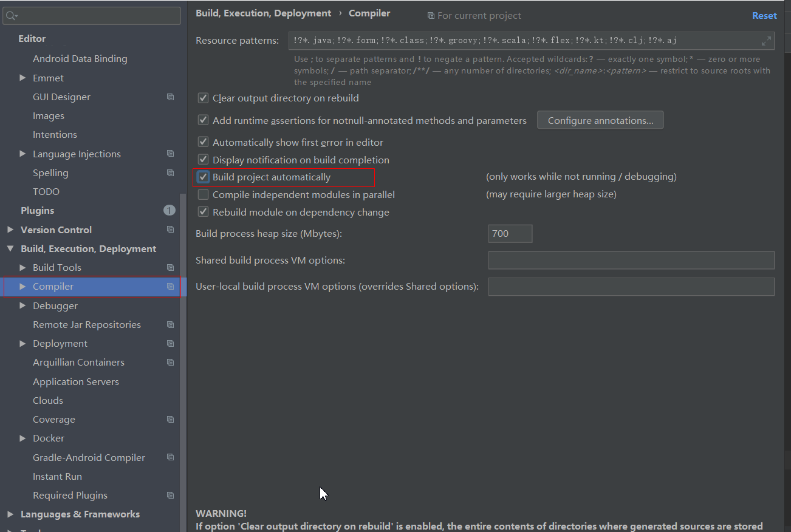Toggle Add runtime assertions checkbox
Image resolution: width=791 pixels, height=532 pixels.
tap(203, 120)
